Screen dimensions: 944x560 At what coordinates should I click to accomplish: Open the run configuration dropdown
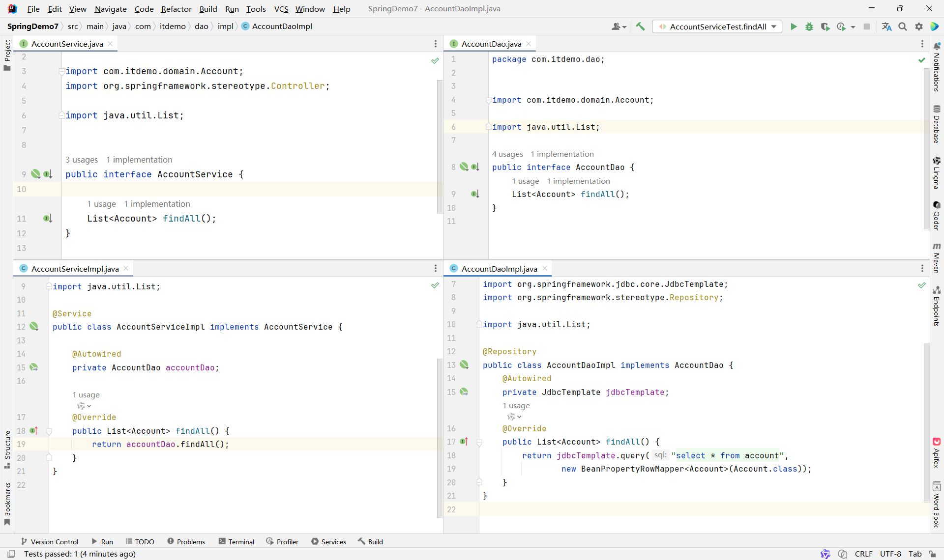(774, 27)
